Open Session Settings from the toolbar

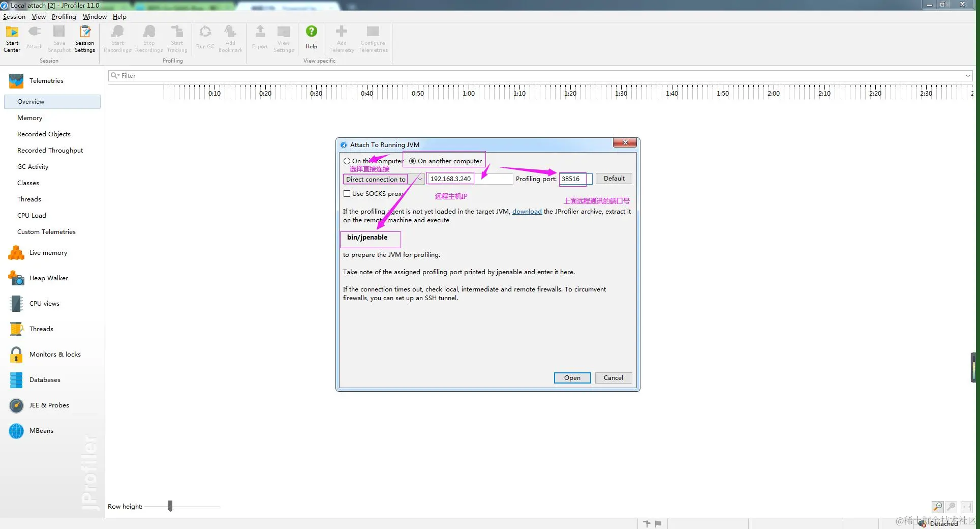click(85, 39)
